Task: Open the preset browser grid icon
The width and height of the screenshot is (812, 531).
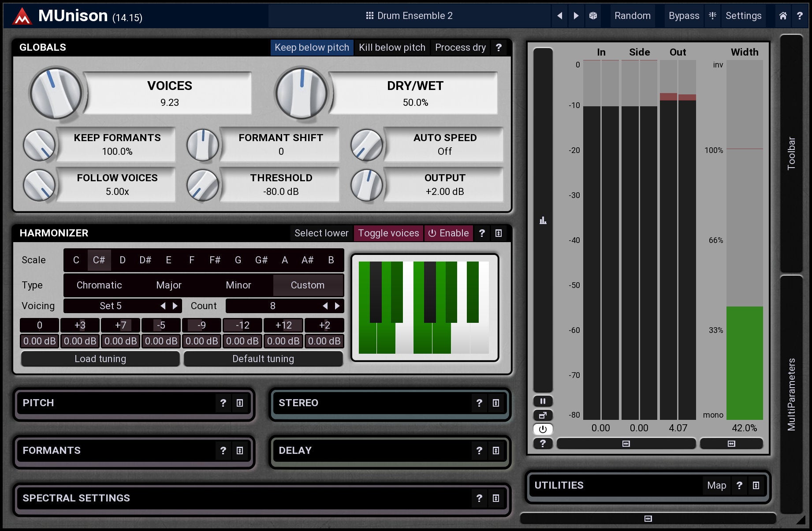Action: point(369,16)
